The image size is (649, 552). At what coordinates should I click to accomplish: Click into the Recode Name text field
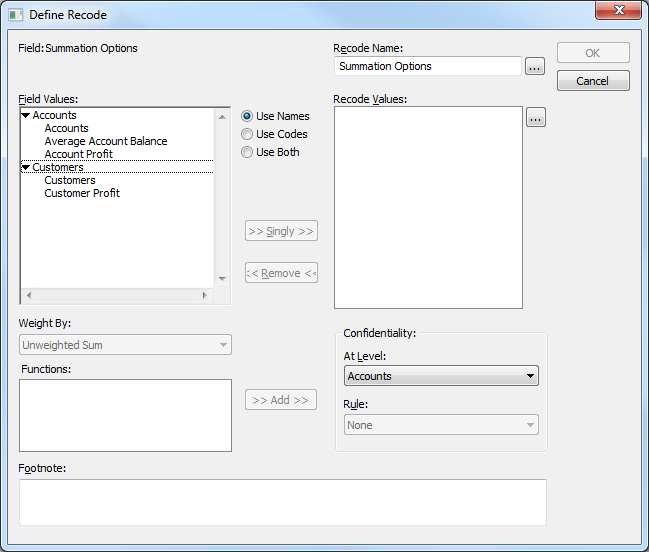point(428,66)
